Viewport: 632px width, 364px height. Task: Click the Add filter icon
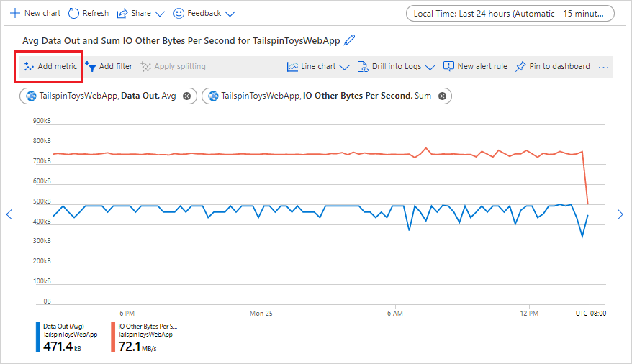pos(91,66)
